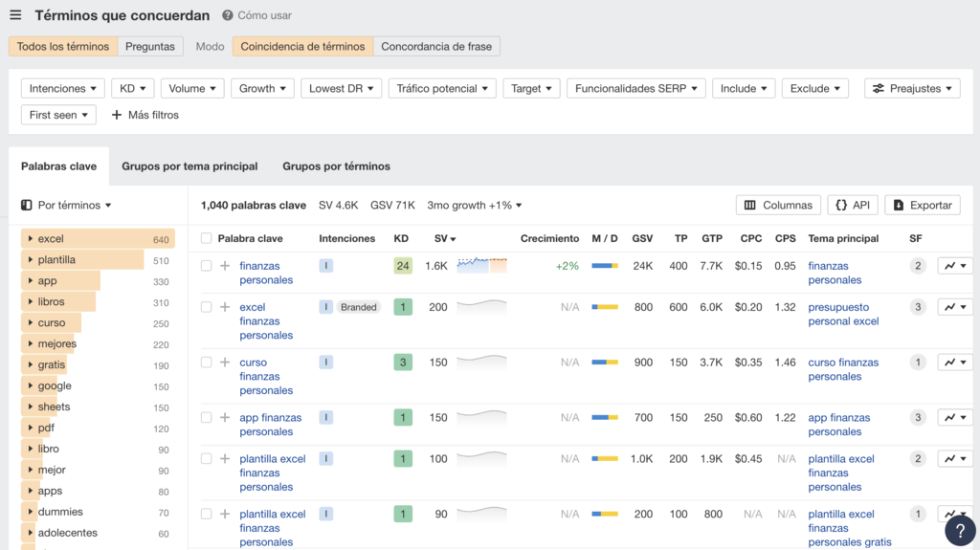
Task: Select the checkbox for 'curso finanzas personales'
Action: click(206, 363)
